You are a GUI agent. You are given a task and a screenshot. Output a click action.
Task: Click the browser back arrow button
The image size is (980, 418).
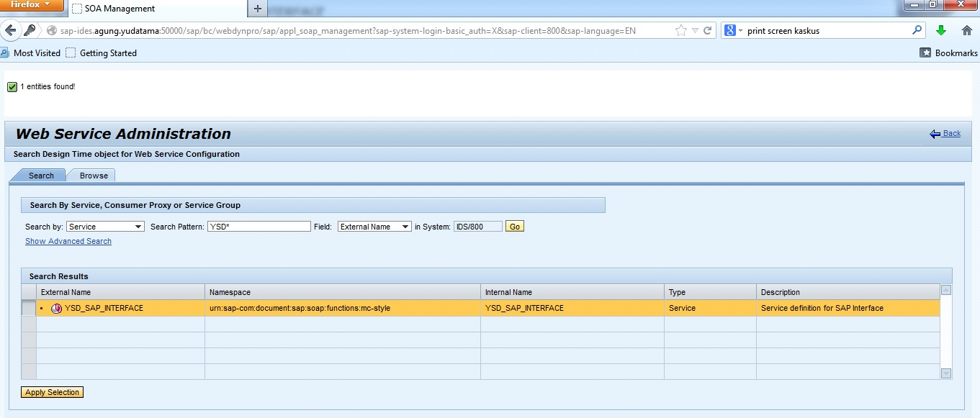[x=11, y=30]
